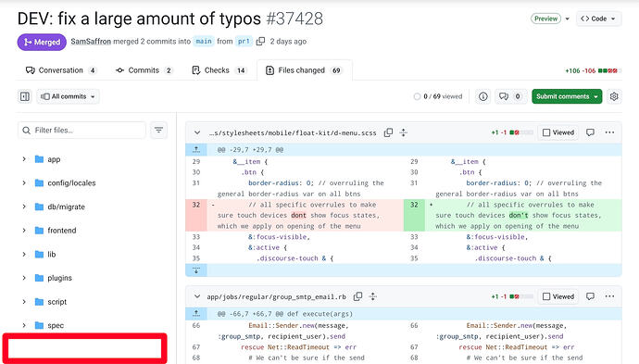The width and height of the screenshot is (639, 364).
Task: Click the Merged status badge
Action: pyautogui.click(x=42, y=42)
